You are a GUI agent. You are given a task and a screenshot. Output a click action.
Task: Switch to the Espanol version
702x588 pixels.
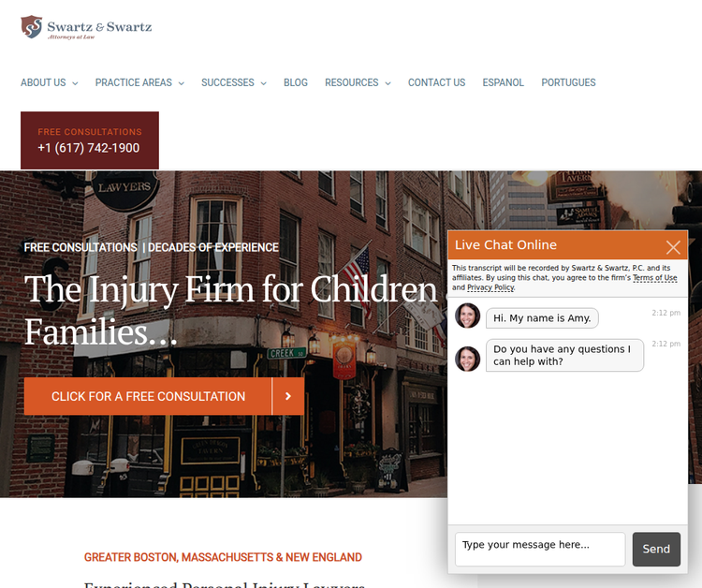[x=504, y=82]
